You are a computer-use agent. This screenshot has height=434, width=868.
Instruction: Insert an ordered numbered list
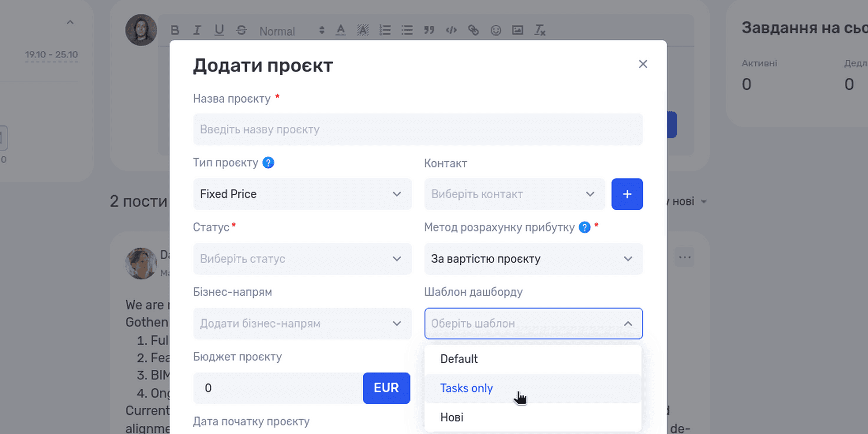tap(385, 30)
